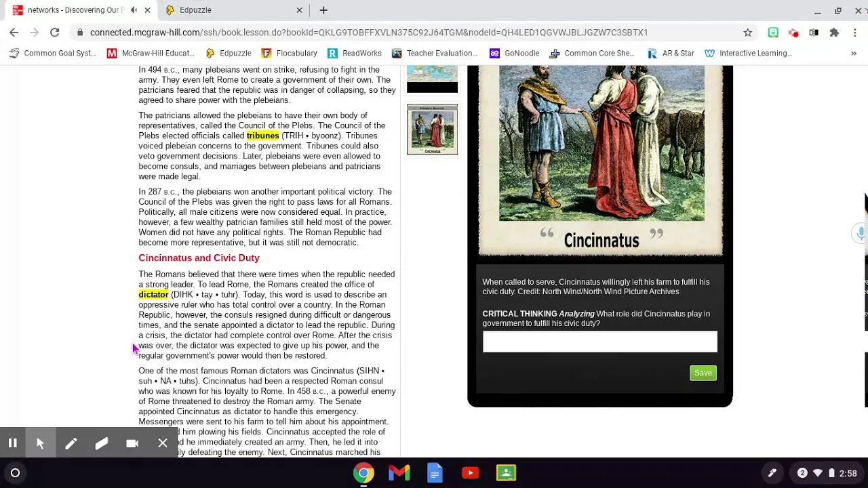The image size is (868, 488).
Task: Close the networks tab
Action: (x=147, y=10)
